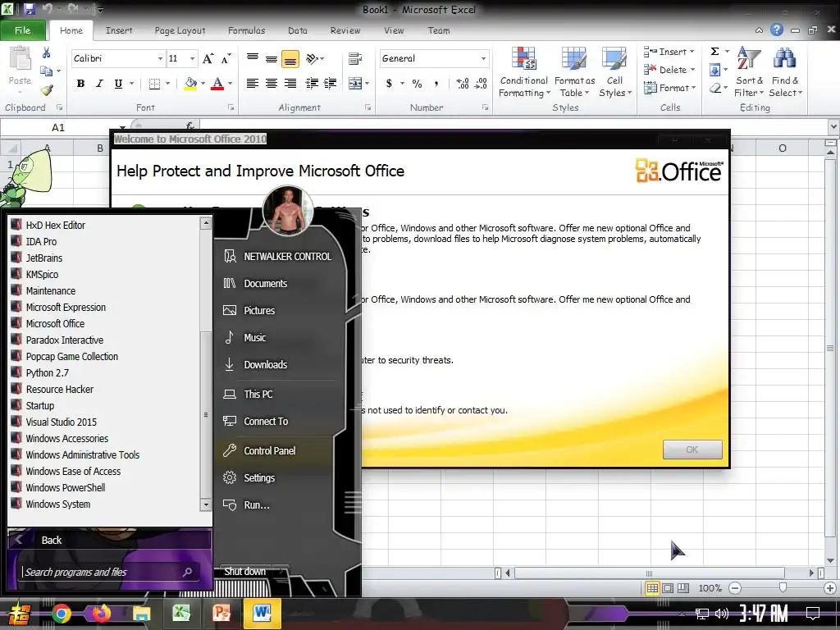Open the Format cells dropdown
This screenshot has height=630, width=840.
(669, 87)
